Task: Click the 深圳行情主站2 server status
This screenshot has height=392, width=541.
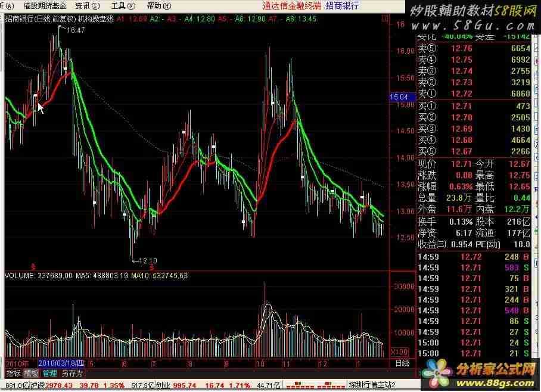Action: [372, 385]
